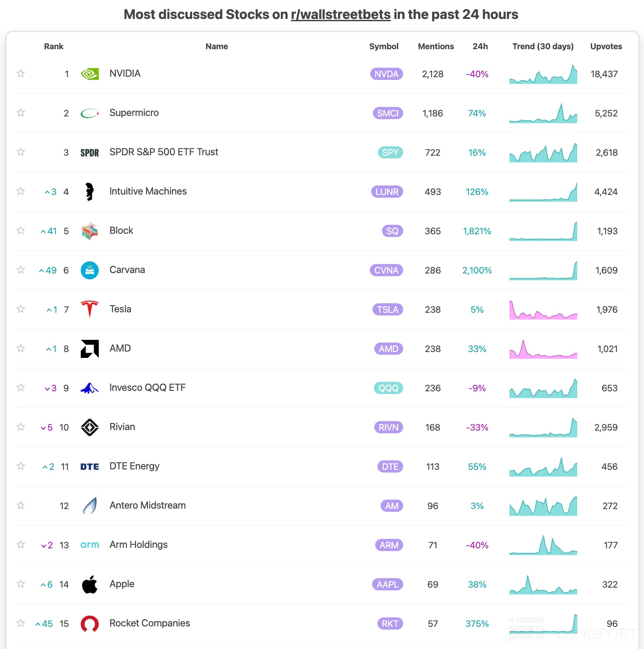Click the Rank column header
The height and width of the screenshot is (649, 644).
(x=54, y=46)
